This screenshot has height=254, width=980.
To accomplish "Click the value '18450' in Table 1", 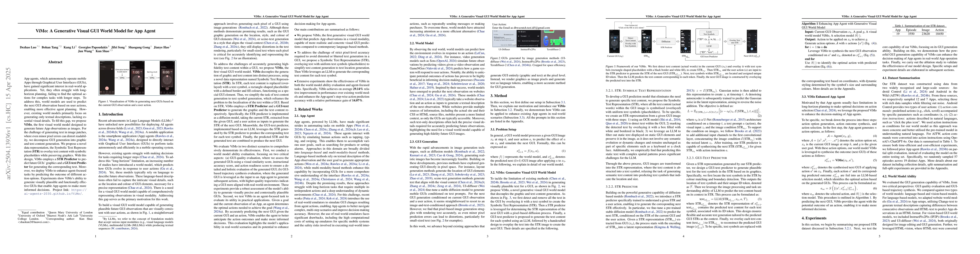I will coord(939,33).
